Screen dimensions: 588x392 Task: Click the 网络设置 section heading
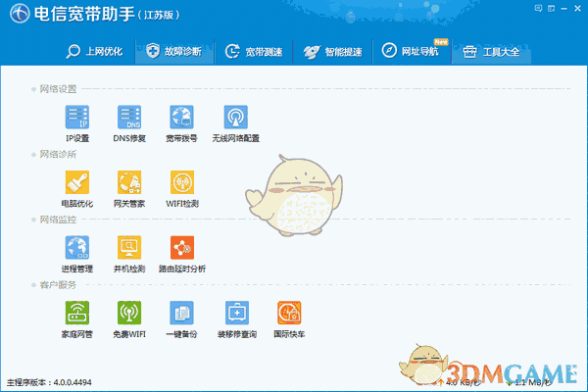coord(58,89)
